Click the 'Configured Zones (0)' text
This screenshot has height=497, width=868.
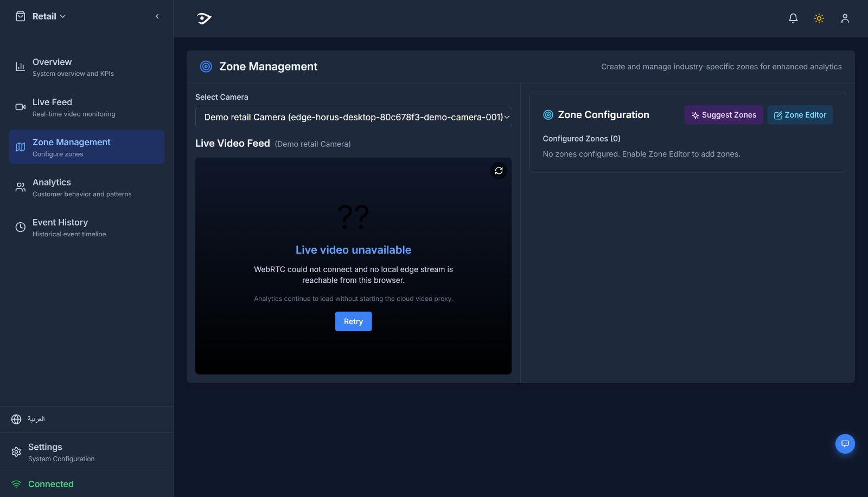pyautogui.click(x=582, y=139)
